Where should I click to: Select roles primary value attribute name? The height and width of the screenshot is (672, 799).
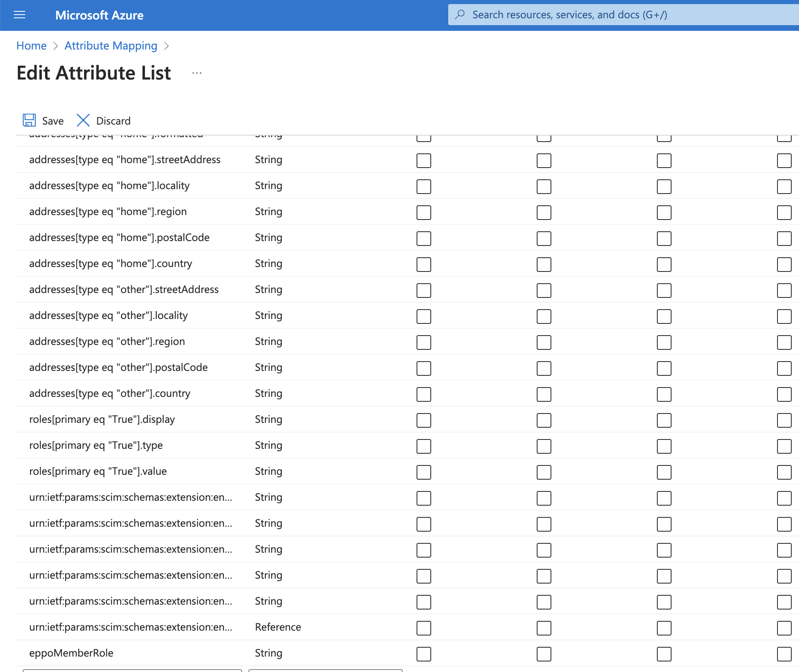98,471
